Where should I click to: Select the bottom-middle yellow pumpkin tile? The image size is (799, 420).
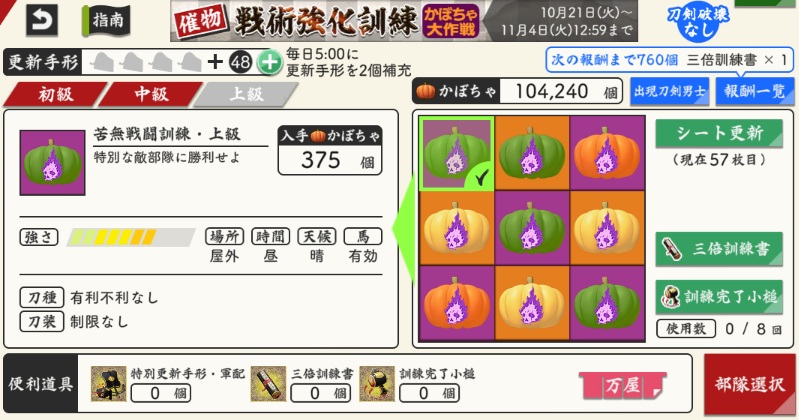[x=532, y=303]
